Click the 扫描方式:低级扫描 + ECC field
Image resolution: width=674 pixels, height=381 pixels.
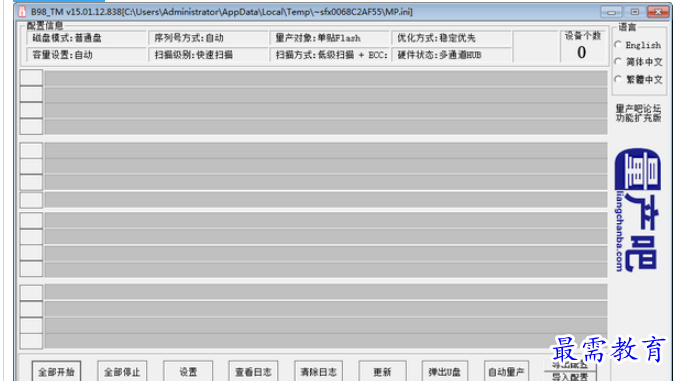330,55
